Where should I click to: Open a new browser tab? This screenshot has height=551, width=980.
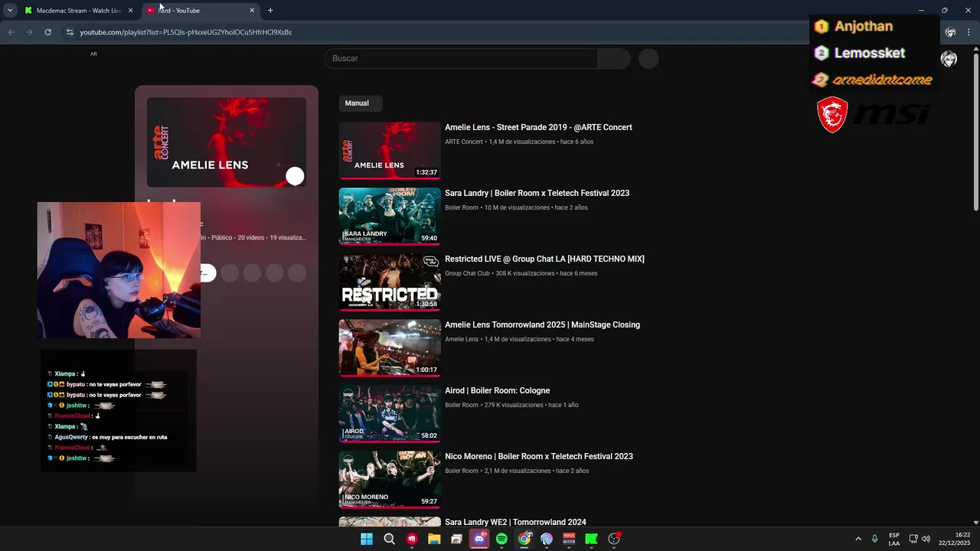coord(270,10)
